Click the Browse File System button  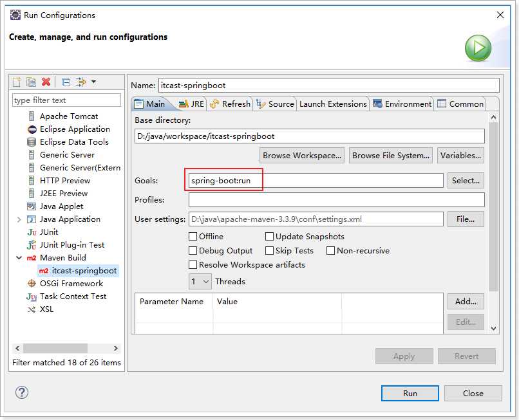(391, 156)
